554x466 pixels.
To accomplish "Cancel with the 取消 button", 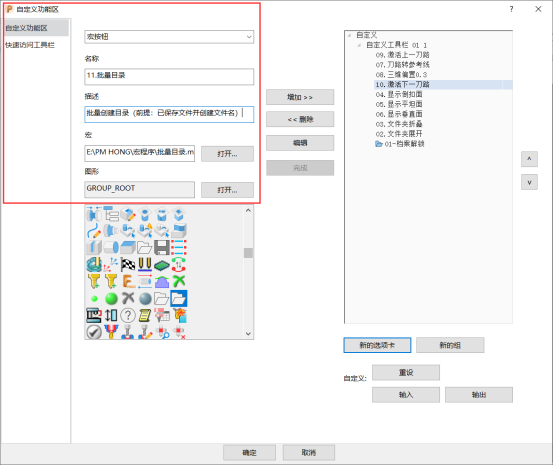I will click(309, 453).
